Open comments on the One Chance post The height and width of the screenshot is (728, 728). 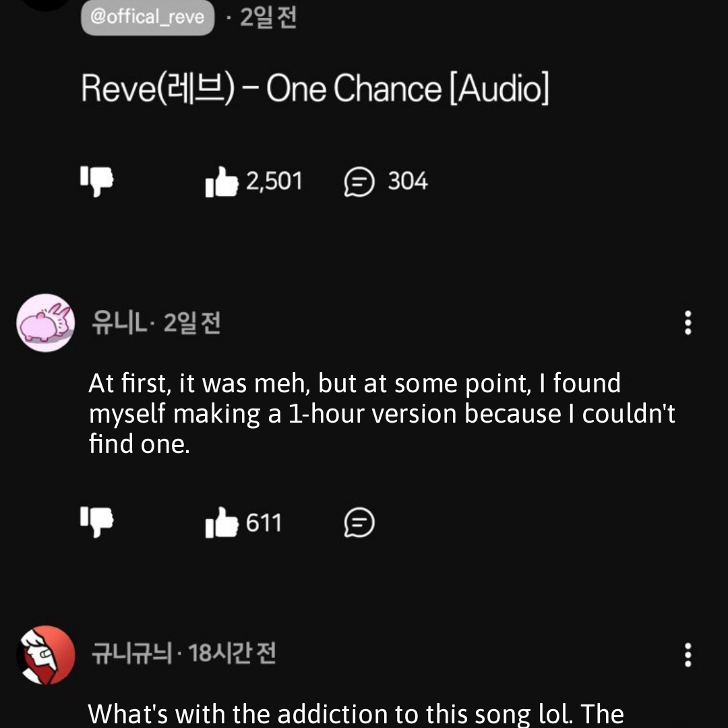coord(359,182)
